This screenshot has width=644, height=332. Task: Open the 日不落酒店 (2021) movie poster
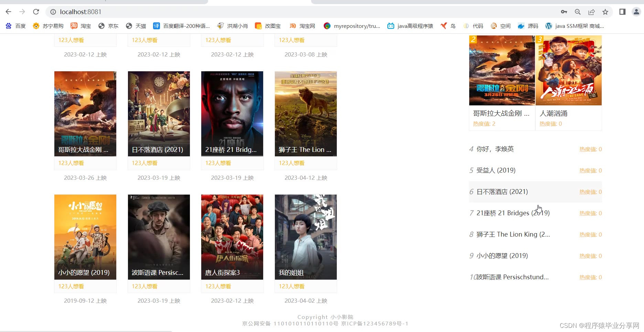tap(159, 114)
